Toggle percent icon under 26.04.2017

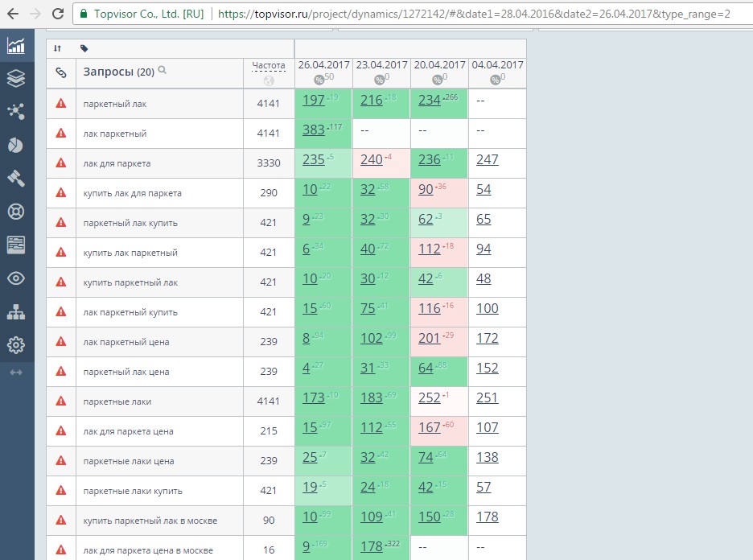tap(319, 80)
